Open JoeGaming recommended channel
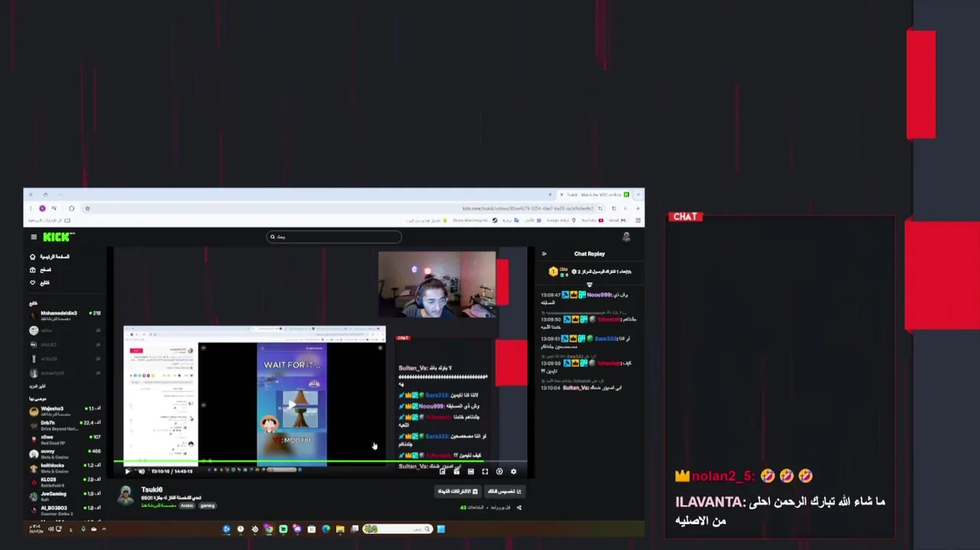Screen dimensions: 980x550 pos(65,497)
